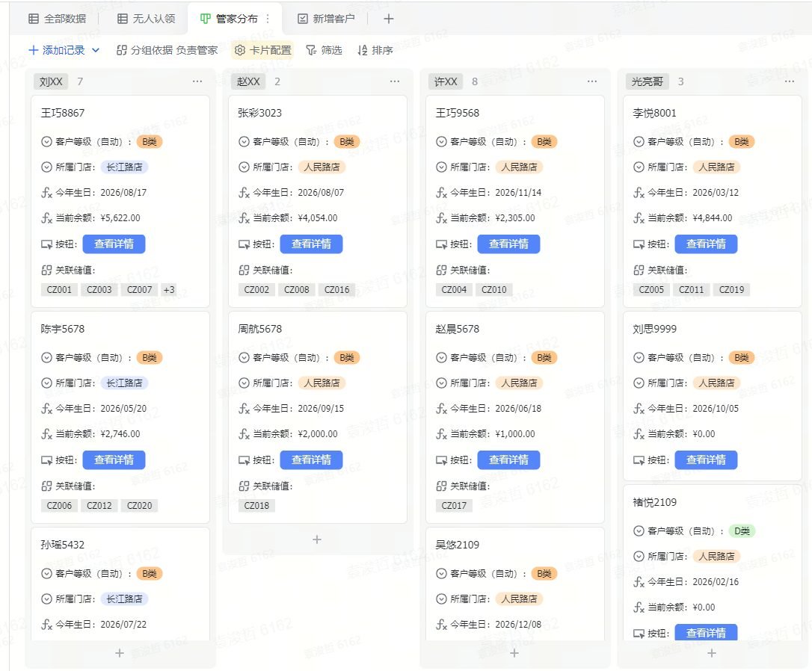Expand the 添加记录 dropdown arrow

click(x=95, y=50)
